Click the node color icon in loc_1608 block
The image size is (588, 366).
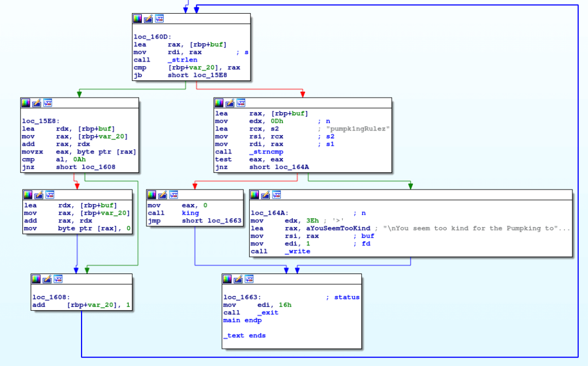coord(36,279)
